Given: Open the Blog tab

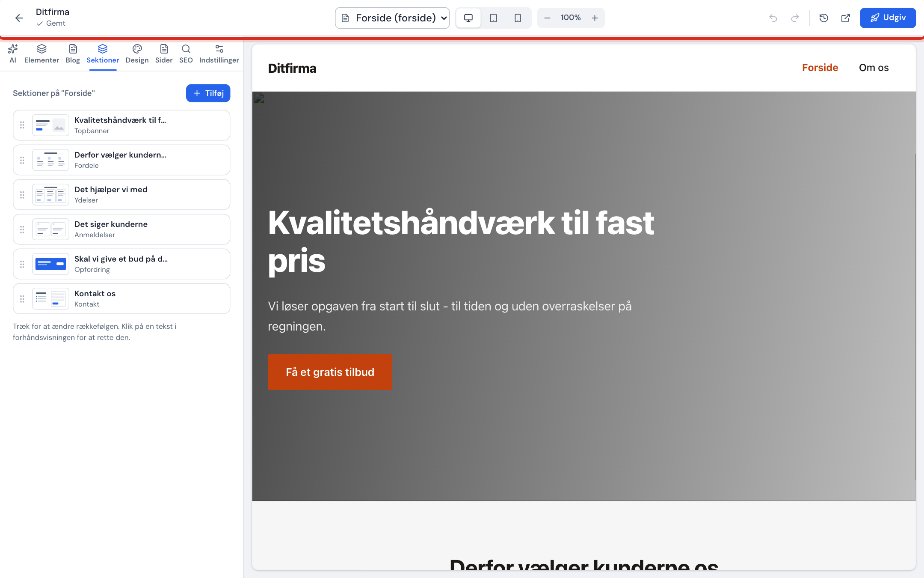Looking at the screenshot, I should (x=73, y=54).
